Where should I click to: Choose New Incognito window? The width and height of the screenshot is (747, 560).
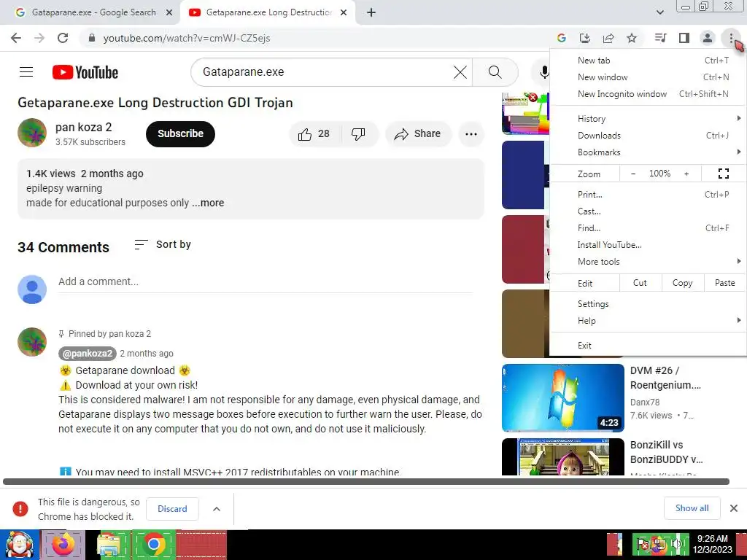[x=649, y=94]
